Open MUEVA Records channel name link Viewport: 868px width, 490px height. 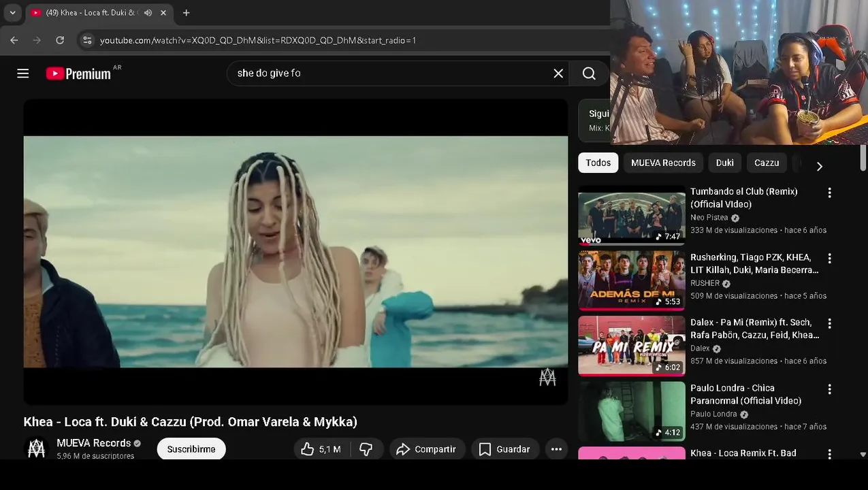(x=93, y=443)
